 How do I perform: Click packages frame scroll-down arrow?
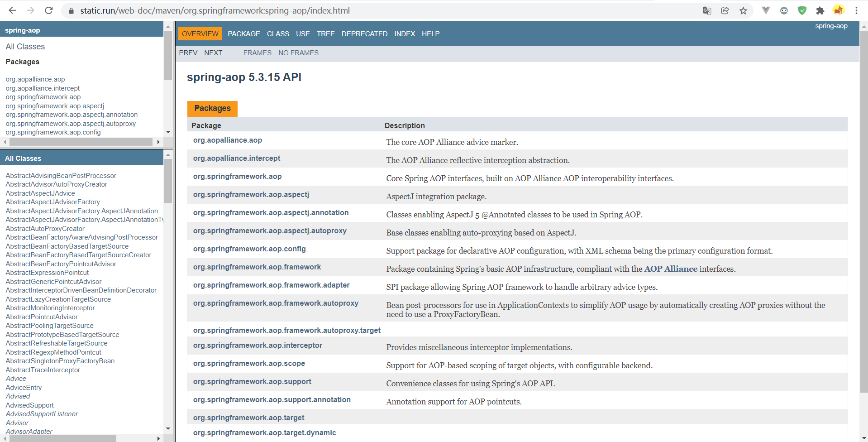168,132
